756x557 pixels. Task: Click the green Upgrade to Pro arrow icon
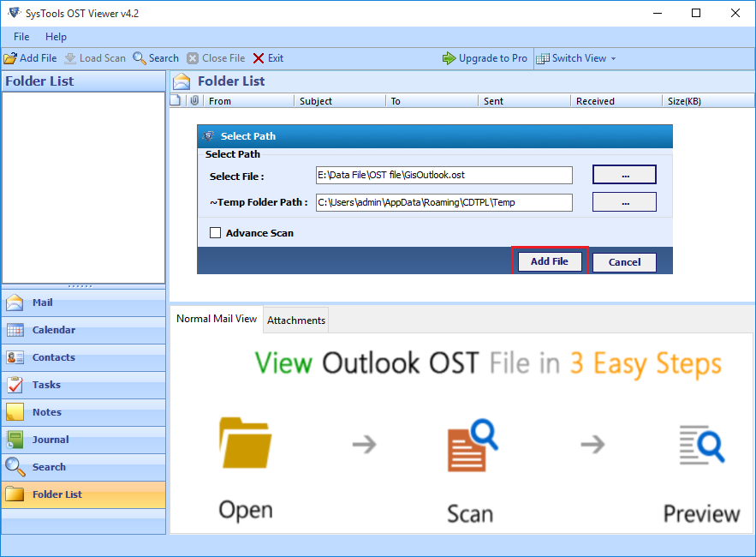coord(449,58)
